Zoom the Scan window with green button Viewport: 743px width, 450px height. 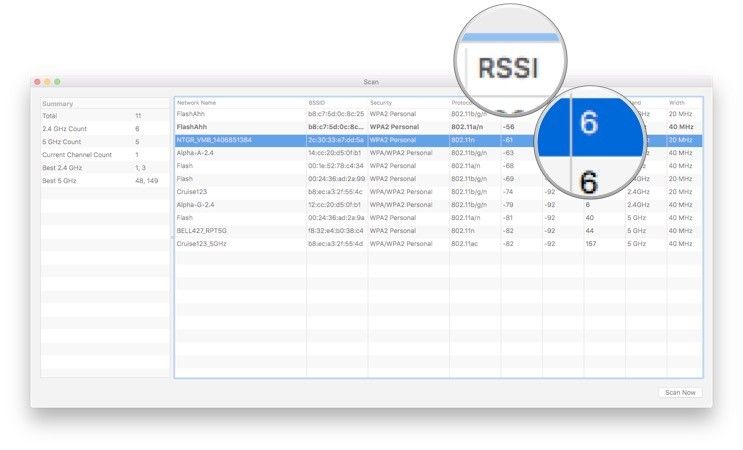(x=58, y=81)
